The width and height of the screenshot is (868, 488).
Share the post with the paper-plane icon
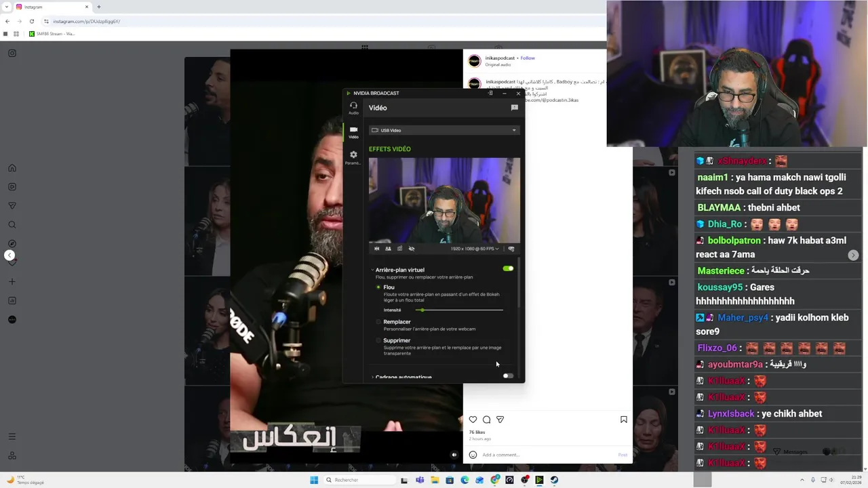pos(500,420)
